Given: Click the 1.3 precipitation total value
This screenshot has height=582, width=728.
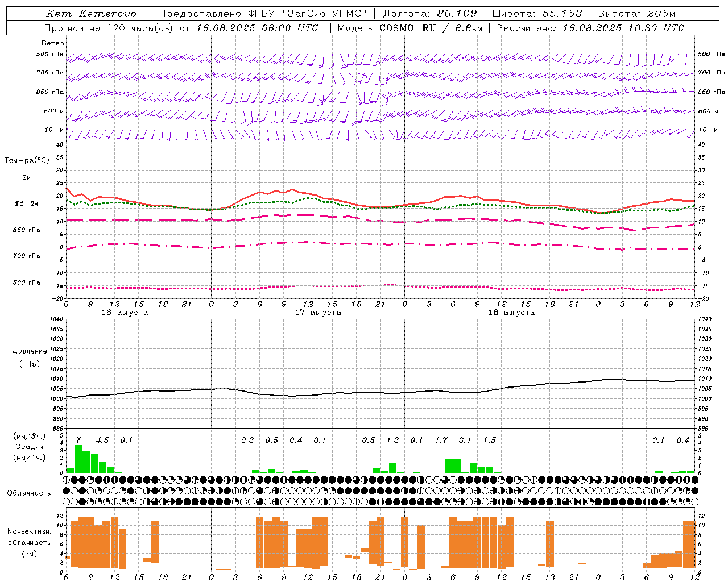Looking at the screenshot, I should coord(392,440).
